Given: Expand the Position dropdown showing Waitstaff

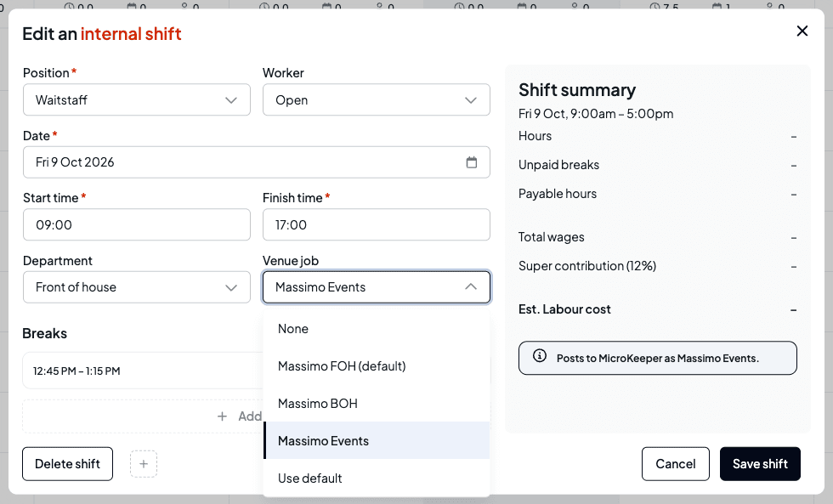Looking at the screenshot, I should [137, 99].
